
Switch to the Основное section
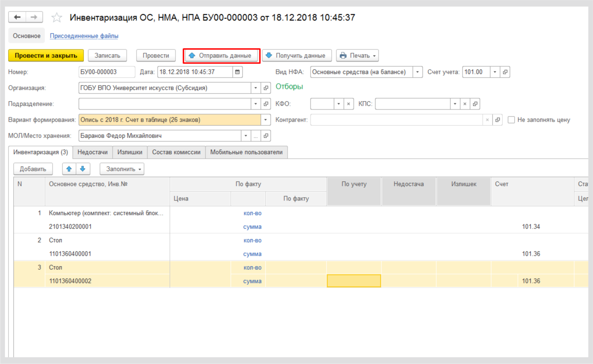pos(27,36)
